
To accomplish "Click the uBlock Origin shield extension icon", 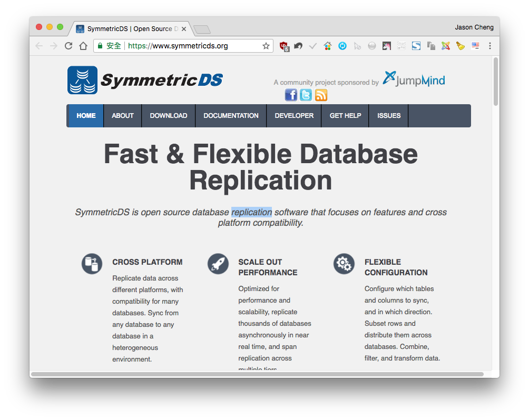I will pos(285,46).
